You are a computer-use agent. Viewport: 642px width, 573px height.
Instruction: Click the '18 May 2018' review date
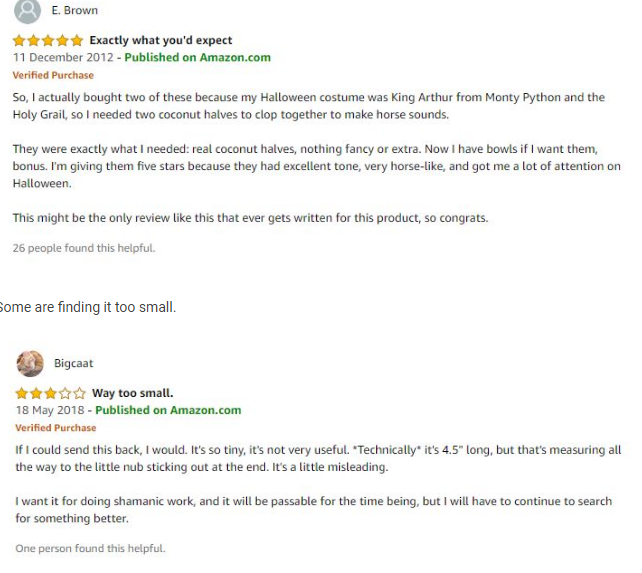(50, 410)
